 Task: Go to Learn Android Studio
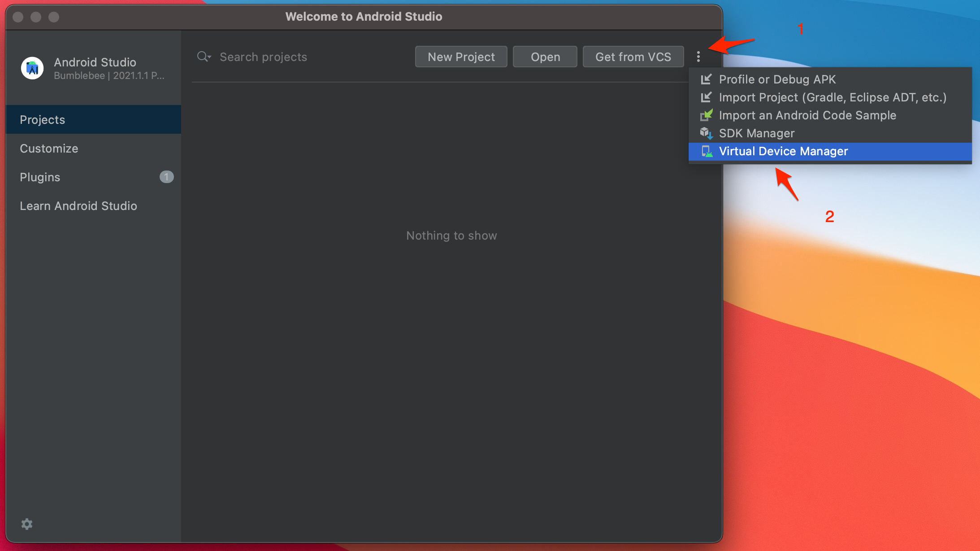pyautogui.click(x=78, y=206)
